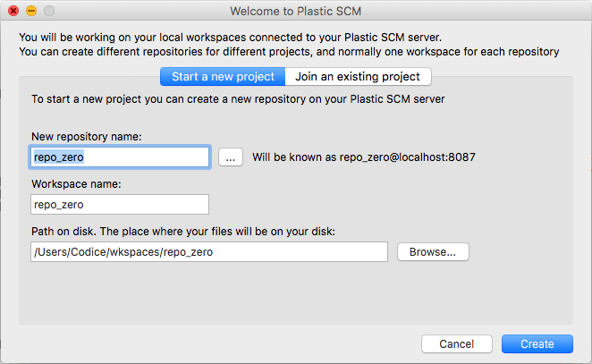Close the Welcome to Plastic SCM window
The height and width of the screenshot is (364, 592).
tap(13, 11)
